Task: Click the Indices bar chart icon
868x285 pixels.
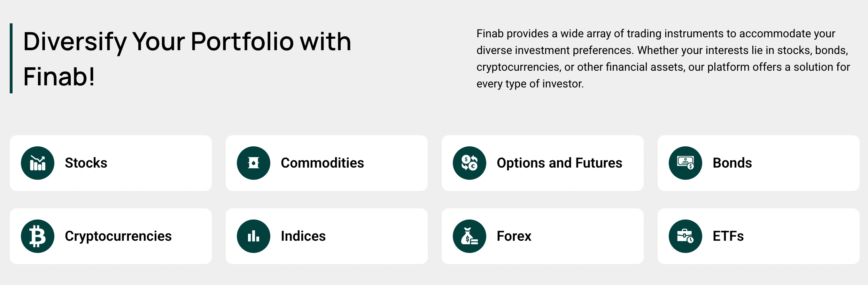Action: pyautogui.click(x=254, y=236)
